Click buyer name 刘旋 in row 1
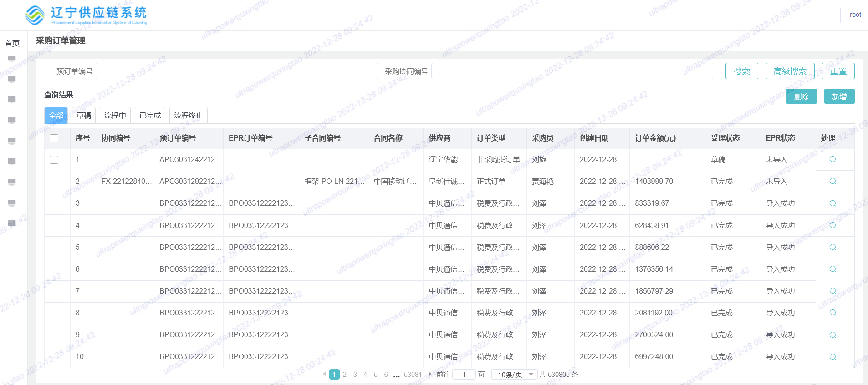 click(539, 159)
